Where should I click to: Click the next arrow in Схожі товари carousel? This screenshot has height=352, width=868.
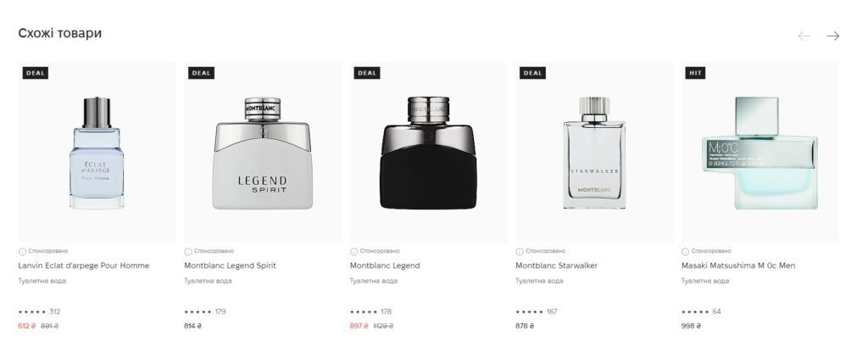point(832,36)
